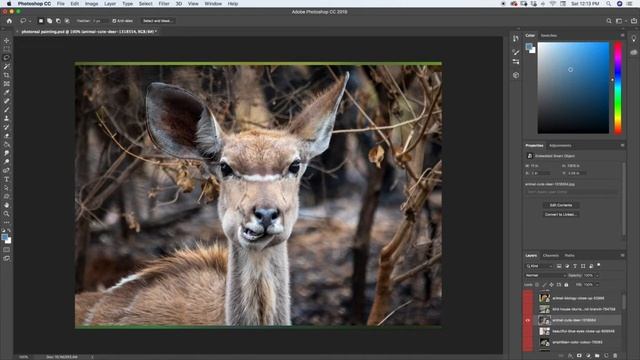
Task: Toggle Lock transparent pixels
Action: point(537,285)
